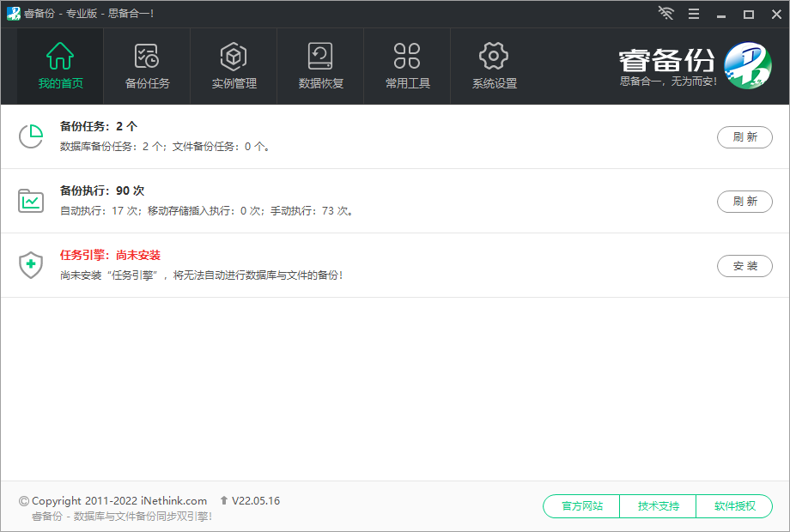The width and height of the screenshot is (790, 532).
Task: Click the 数据库备份任务 detail line
Action: click(x=165, y=147)
